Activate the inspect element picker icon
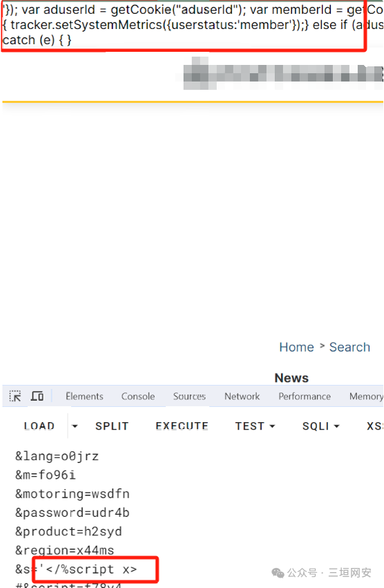The height and width of the screenshot is (588, 384). (x=15, y=396)
